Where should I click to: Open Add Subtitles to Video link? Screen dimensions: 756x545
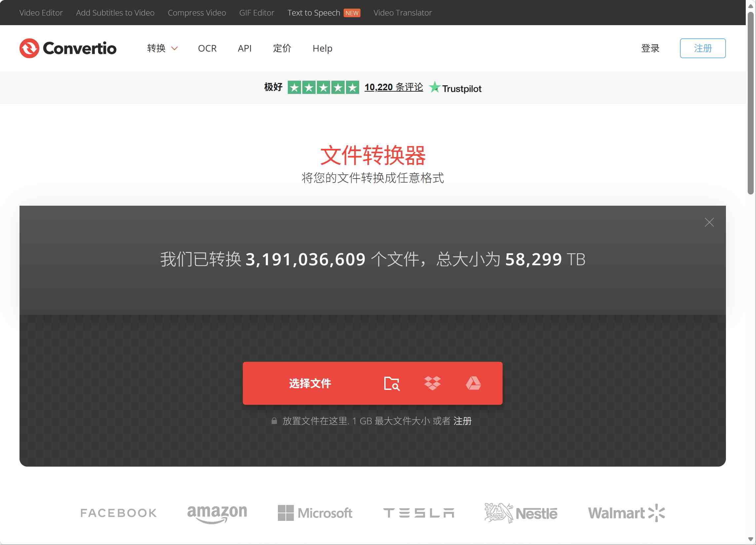[115, 13]
